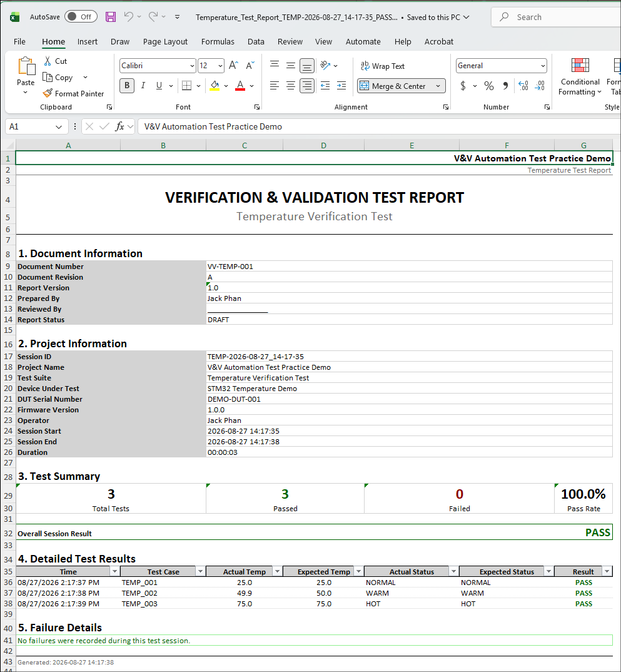Click the Search box in the title bar

557,17
